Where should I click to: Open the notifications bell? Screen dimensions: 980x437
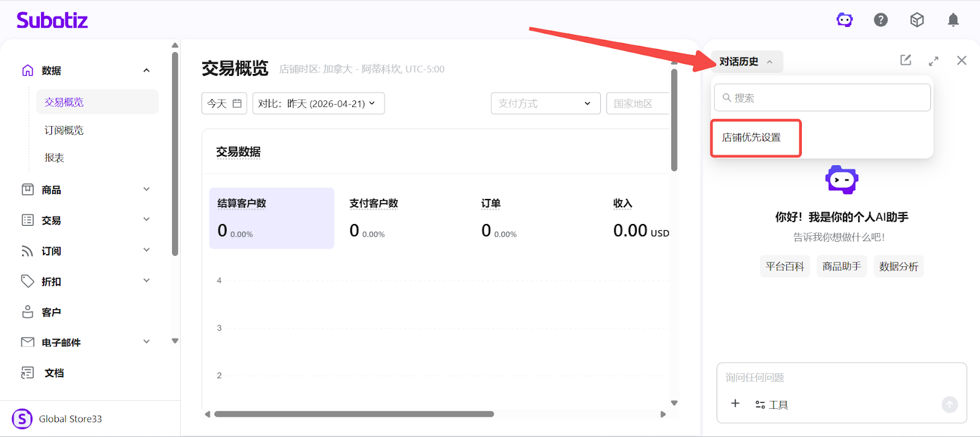pos(953,20)
